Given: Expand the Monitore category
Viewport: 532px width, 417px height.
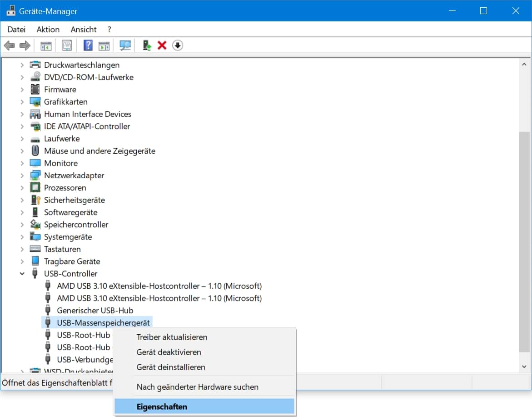Looking at the screenshot, I should 22,163.
